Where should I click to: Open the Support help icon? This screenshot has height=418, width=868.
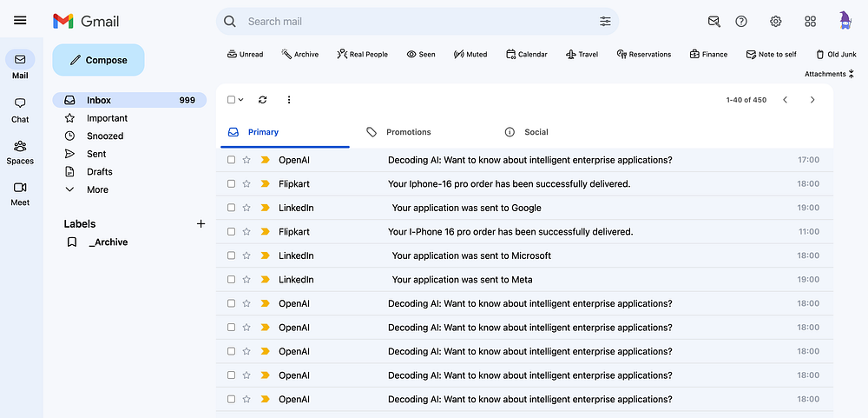(741, 22)
